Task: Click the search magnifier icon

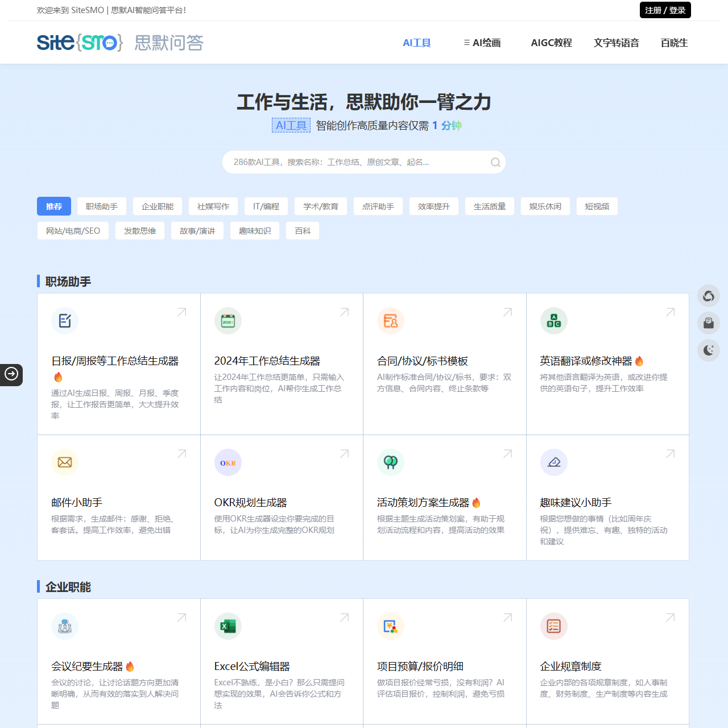Action: click(494, 162)
